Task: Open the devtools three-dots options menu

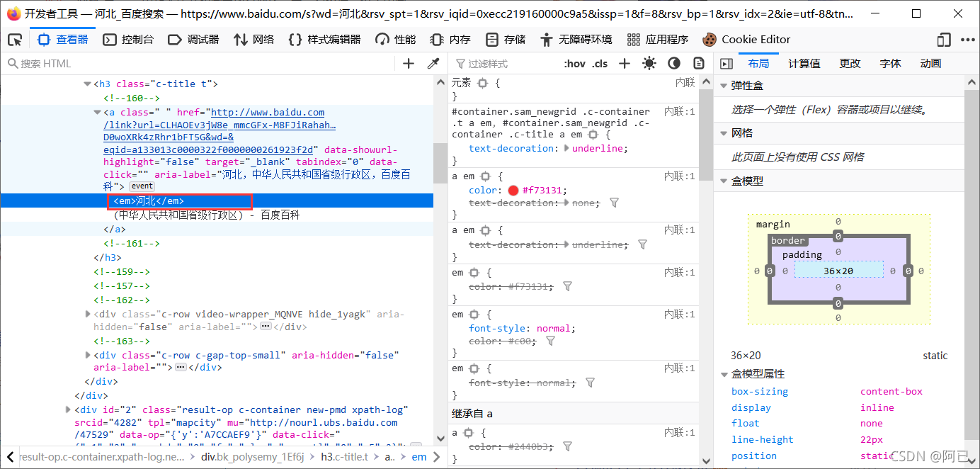Action: 968,40
